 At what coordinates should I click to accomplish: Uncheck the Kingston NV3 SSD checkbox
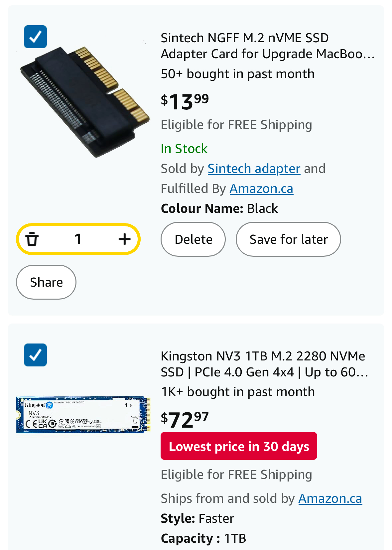point(35,355)
